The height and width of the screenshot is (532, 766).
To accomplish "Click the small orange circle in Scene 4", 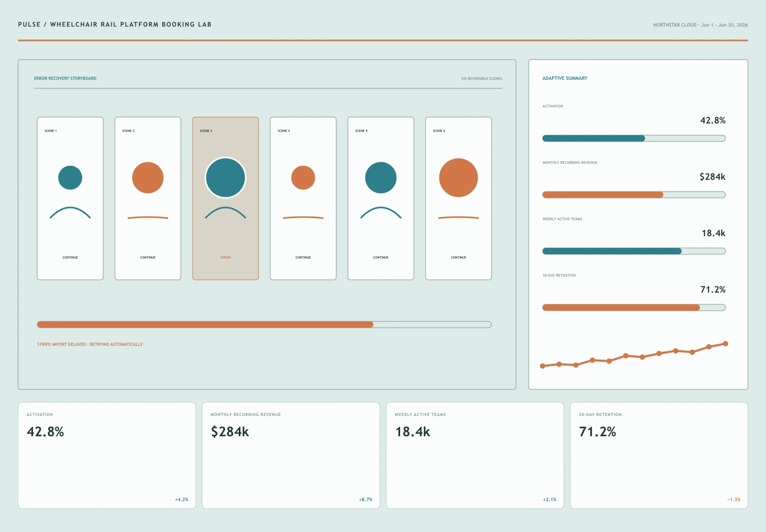I will tap(303, 178).
